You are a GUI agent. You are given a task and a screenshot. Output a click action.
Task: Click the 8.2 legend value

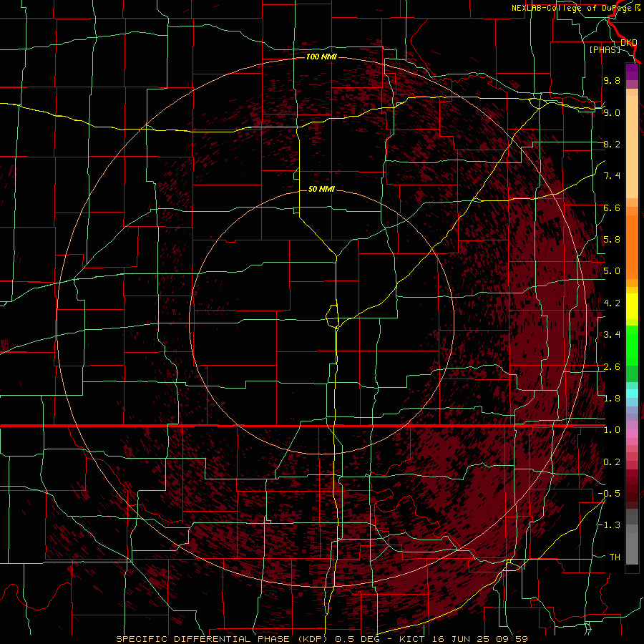(612, 144)
